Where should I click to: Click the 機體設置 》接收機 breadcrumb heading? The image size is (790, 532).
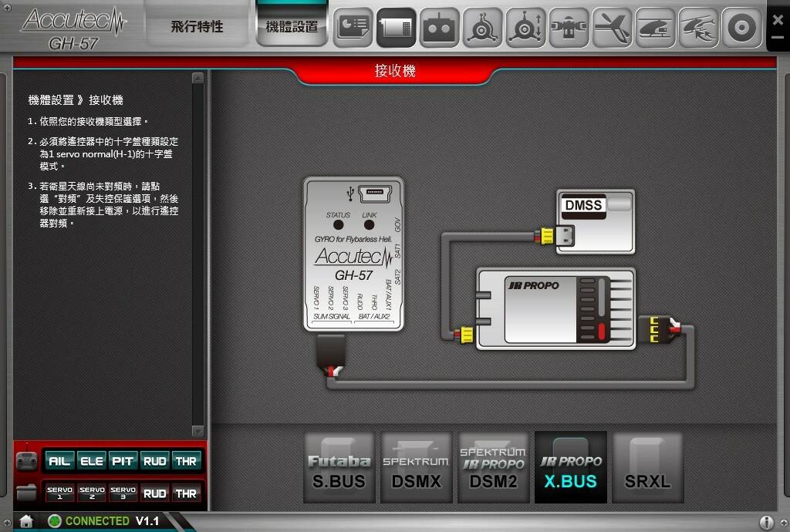[76, 99]
